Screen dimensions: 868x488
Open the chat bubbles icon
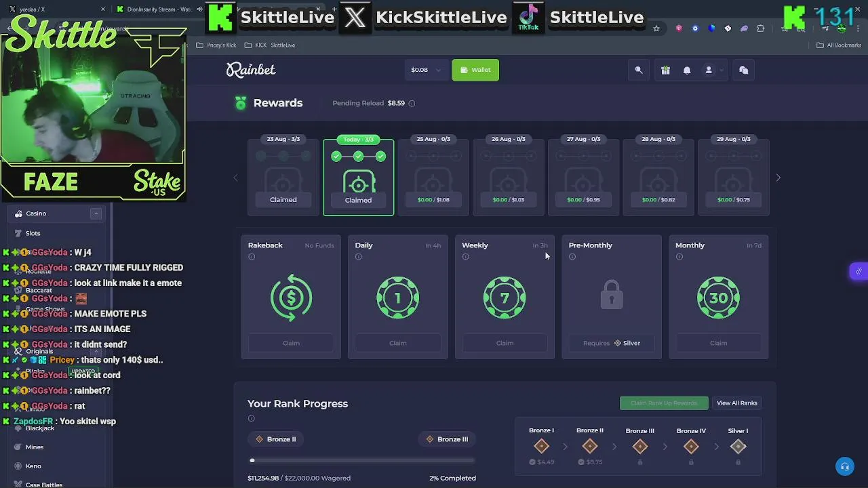click(x=744, y=70)
